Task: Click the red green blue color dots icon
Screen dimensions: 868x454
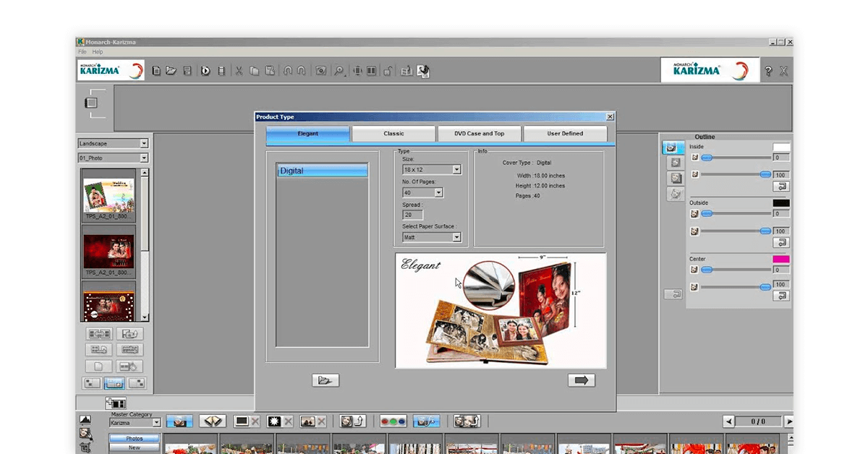Action: click(393, 421)
